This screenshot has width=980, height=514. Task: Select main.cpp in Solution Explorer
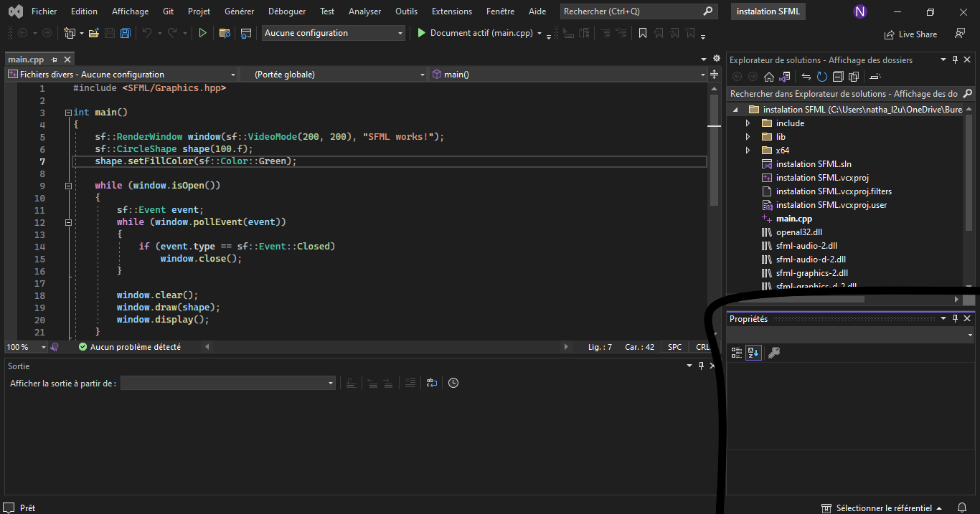(x=793, y=218)
